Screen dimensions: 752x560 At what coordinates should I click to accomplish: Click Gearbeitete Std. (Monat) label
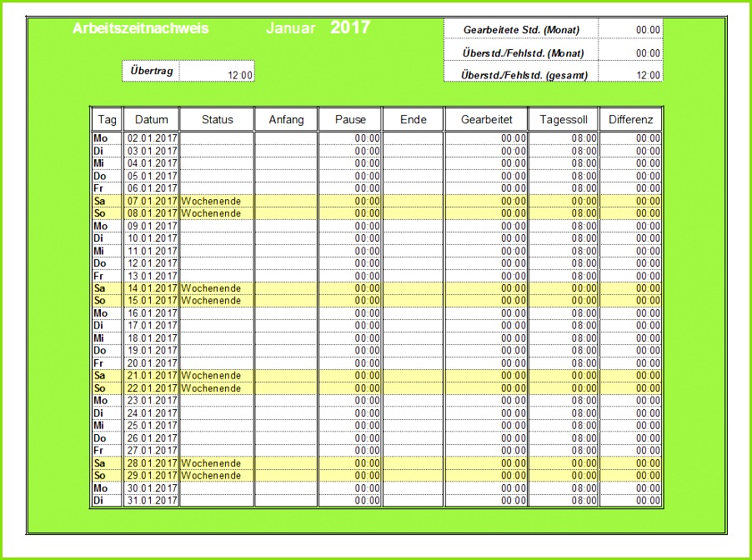[521, 30]
